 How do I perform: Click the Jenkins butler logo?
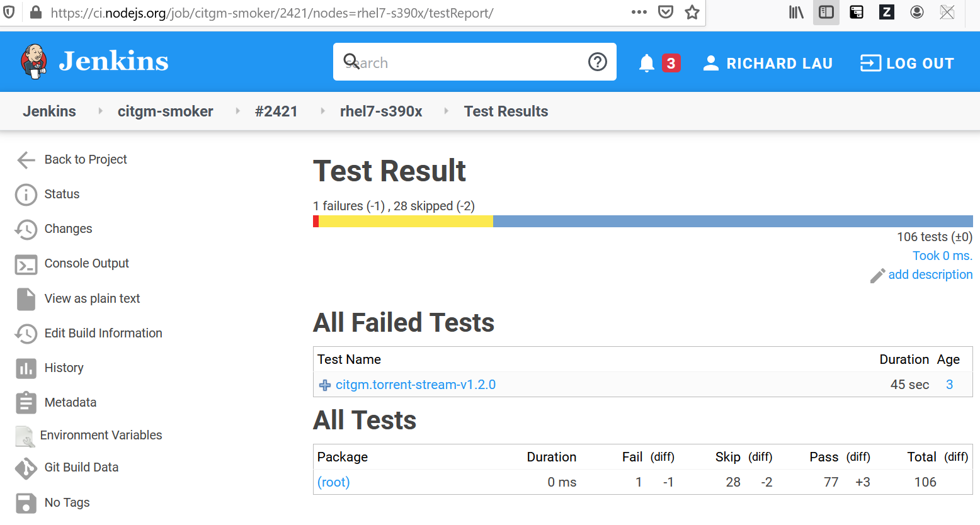(34, 62)
